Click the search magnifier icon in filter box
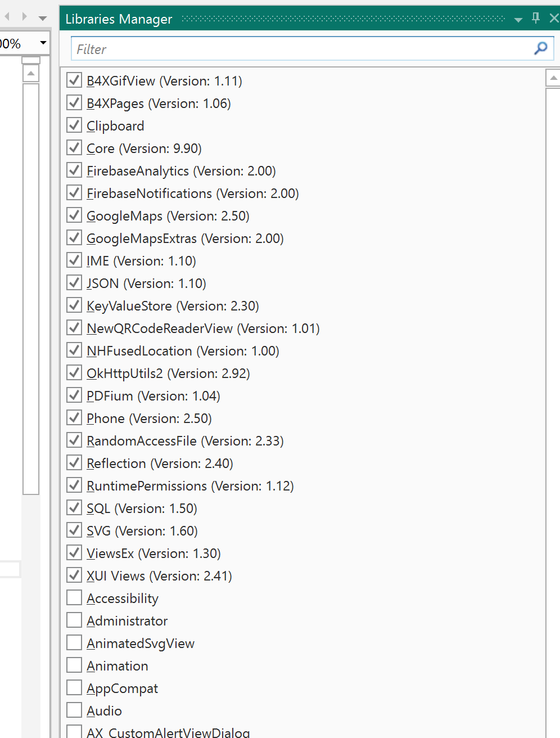The image size is (560, 738). 540,48
